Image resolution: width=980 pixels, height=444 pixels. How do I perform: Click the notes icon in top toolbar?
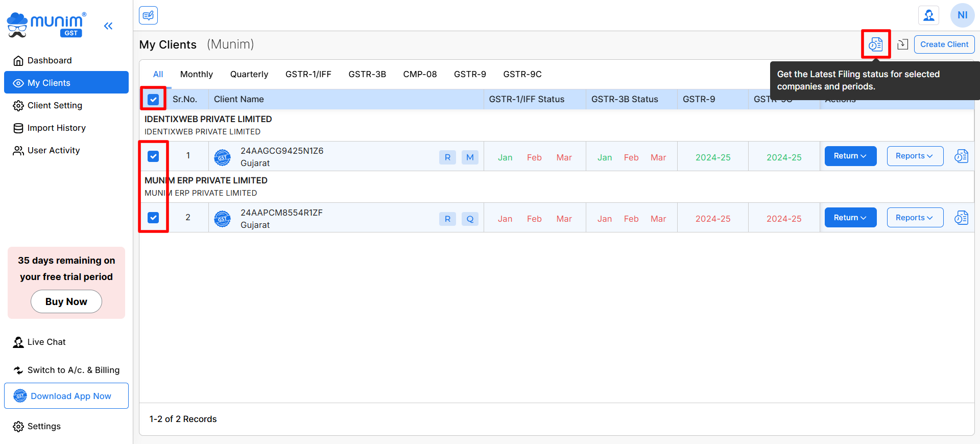148,15
